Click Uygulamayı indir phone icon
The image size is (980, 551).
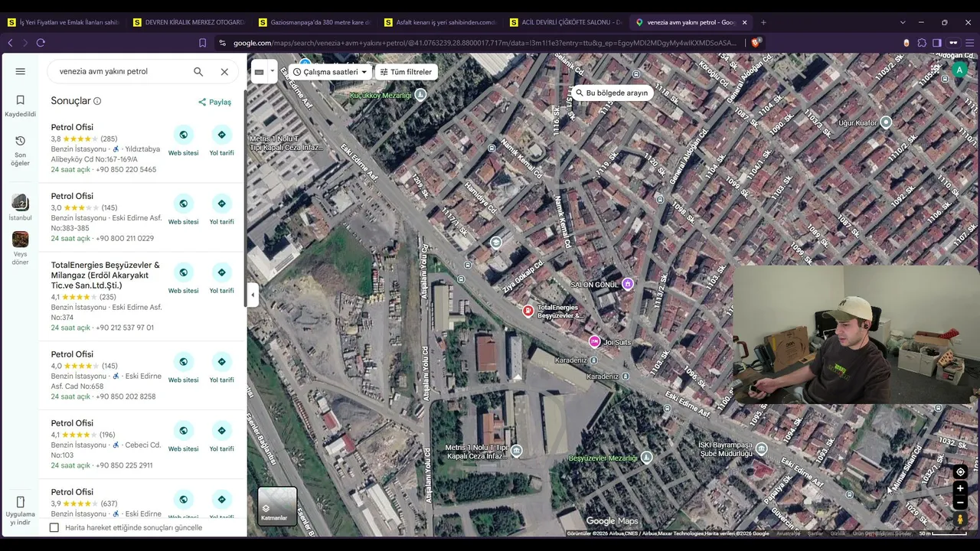pyautogui.click(x=21, y=502)
